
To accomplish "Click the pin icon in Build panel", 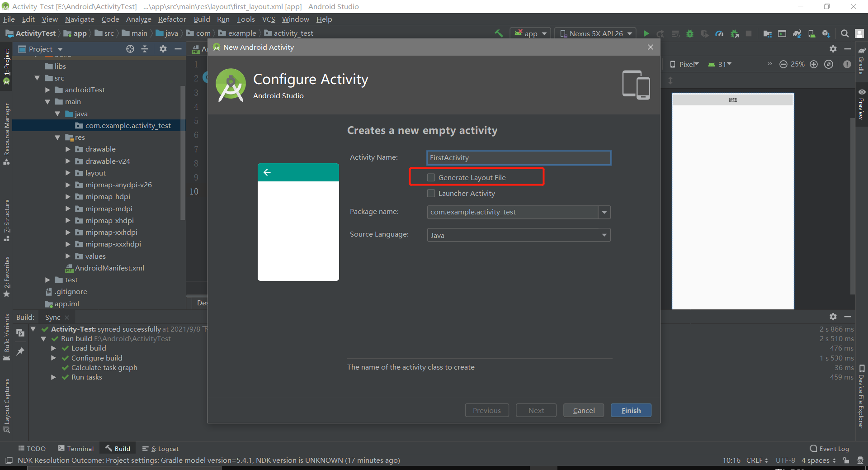I will 20,351.
